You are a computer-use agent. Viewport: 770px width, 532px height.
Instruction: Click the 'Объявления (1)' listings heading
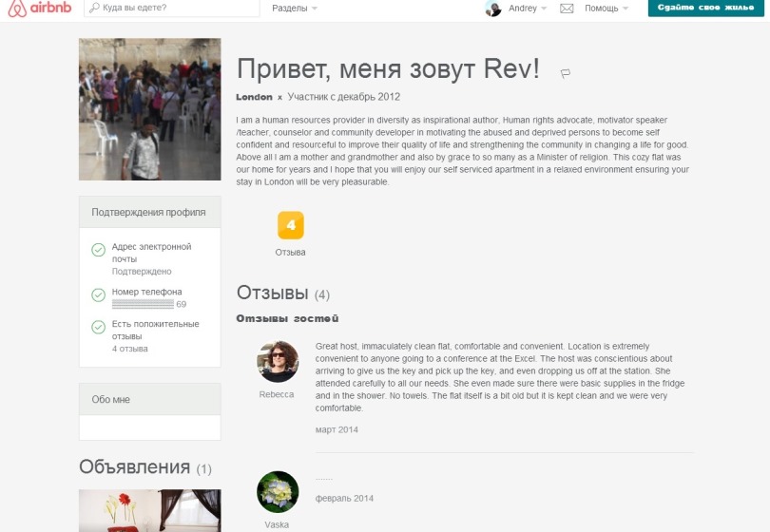145,467
